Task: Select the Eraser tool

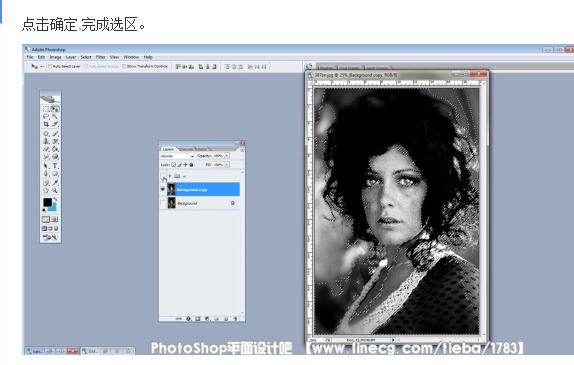Action: click(x=46, y=149)
